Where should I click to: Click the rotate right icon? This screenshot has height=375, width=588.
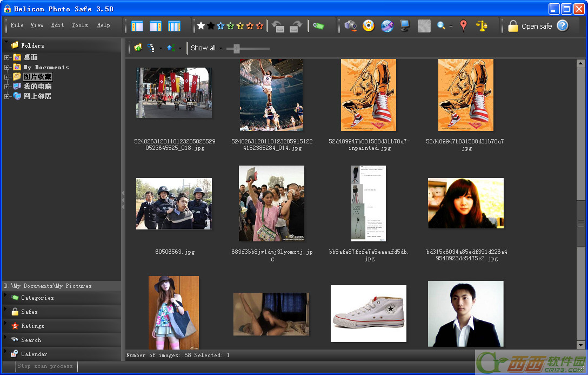coord(296,26)
